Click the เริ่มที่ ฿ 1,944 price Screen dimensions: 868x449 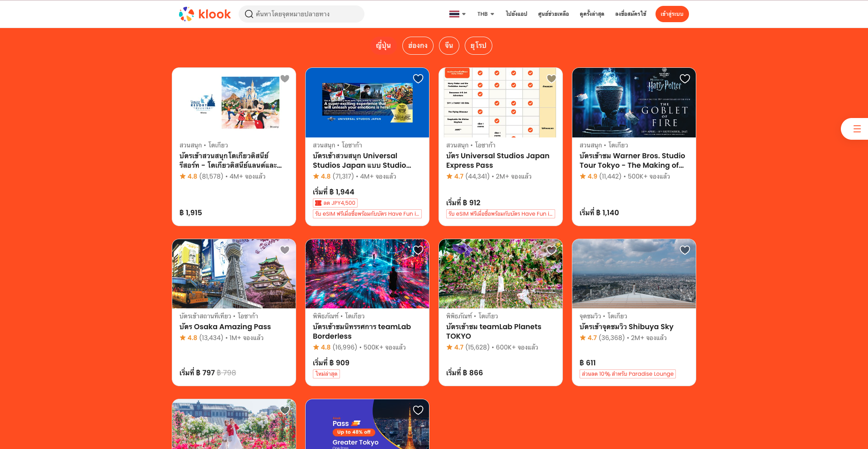coord(334,192)
